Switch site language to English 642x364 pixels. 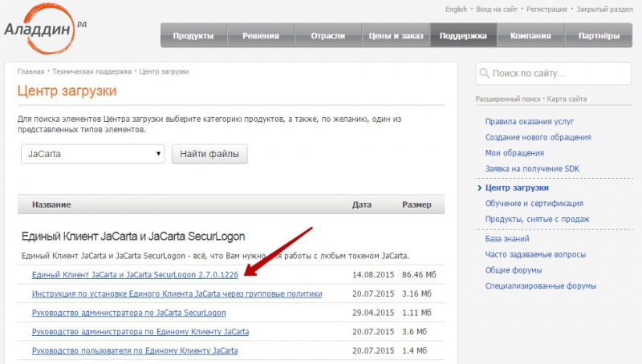[x=456, y=9]
